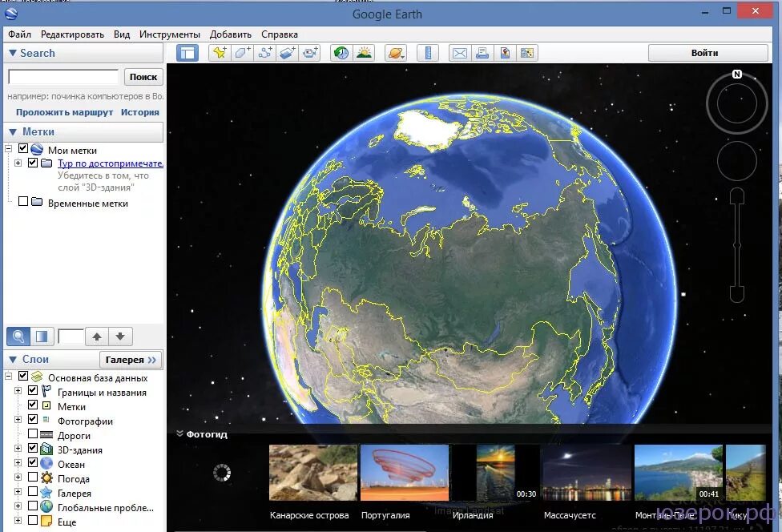
Task: Uncheck the Тур по достопримечательностям checkbox
Action: pos(33,163)
